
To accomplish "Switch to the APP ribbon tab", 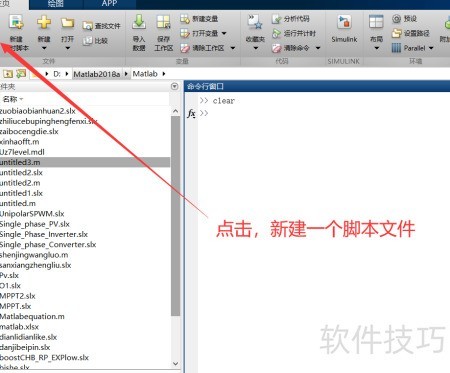I will (x=109, y=4).
